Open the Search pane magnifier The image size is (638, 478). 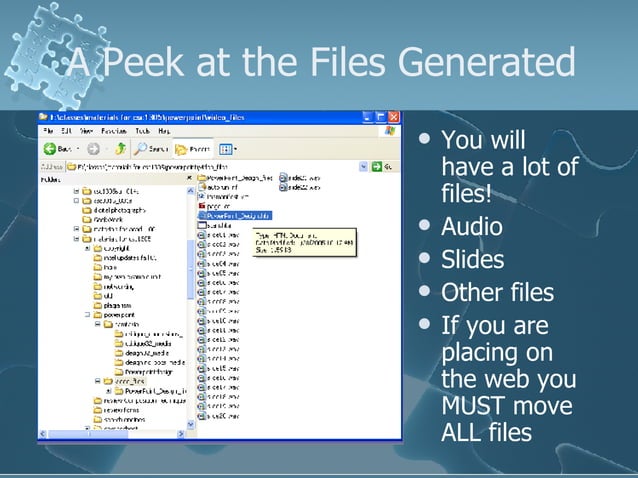[x=141, y=149]
